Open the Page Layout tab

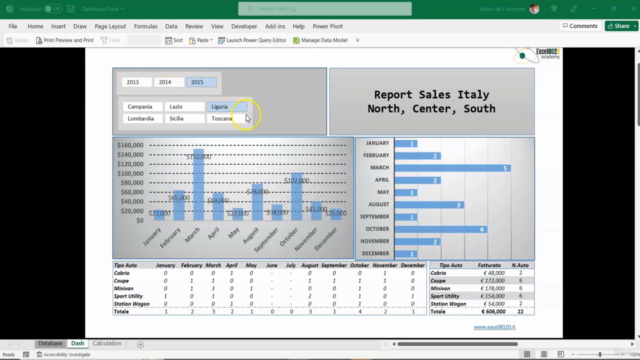coord(110,26)
